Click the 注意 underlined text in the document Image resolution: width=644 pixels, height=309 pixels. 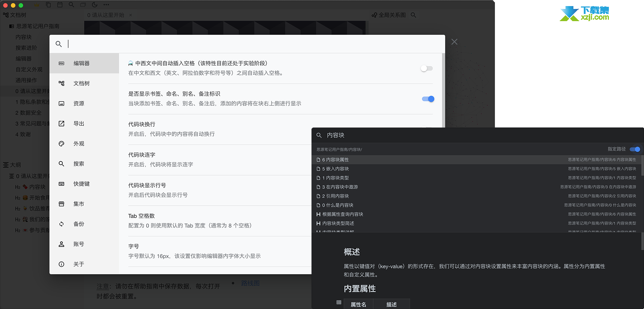click(102, 286)
